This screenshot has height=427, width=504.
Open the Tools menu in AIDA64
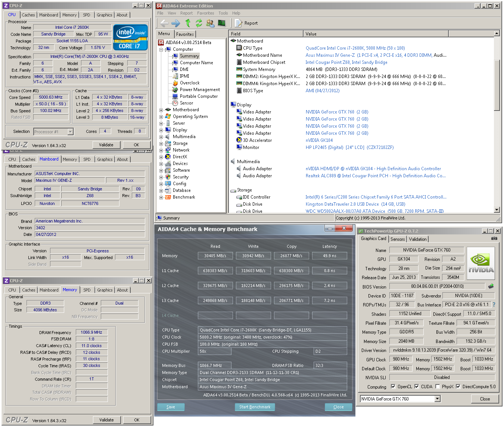223,13
